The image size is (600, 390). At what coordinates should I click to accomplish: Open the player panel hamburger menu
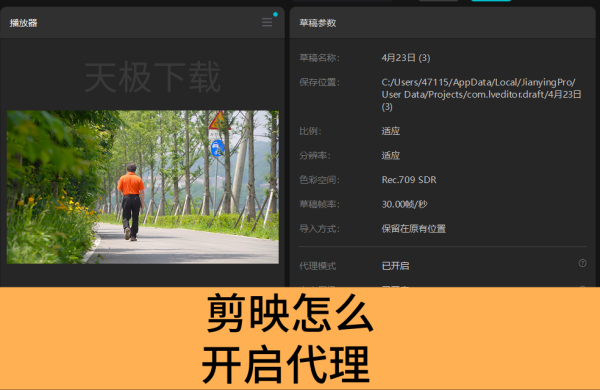point(267,23)
